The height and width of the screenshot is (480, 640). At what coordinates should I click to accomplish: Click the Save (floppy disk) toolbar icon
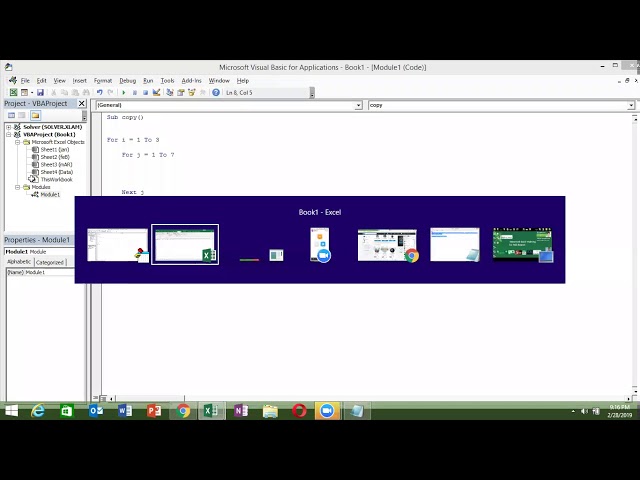pyautogui.click(x=40, y=93)
